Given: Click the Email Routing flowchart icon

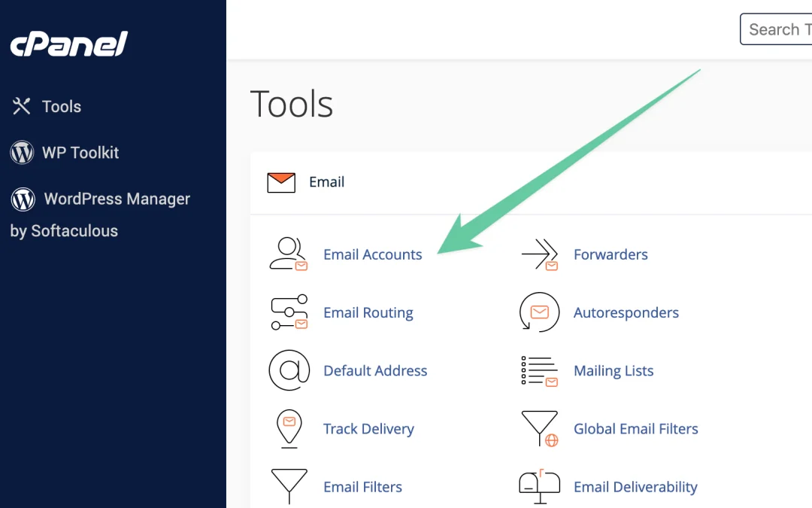Looking at the screenshot, I should coord(289,312).
